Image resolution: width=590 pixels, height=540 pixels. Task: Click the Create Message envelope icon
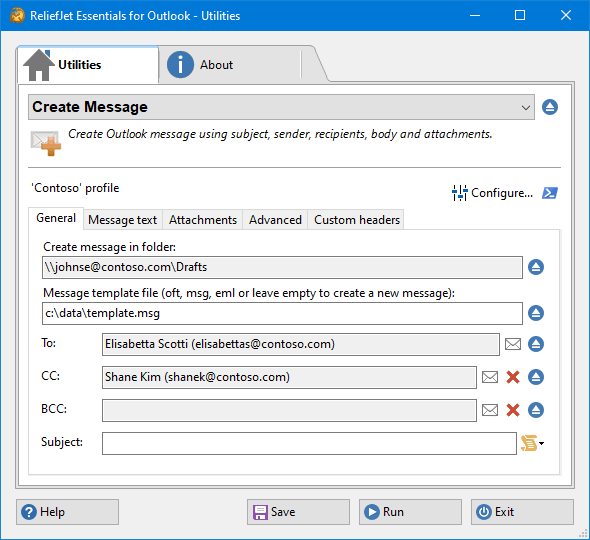[46, 143]
